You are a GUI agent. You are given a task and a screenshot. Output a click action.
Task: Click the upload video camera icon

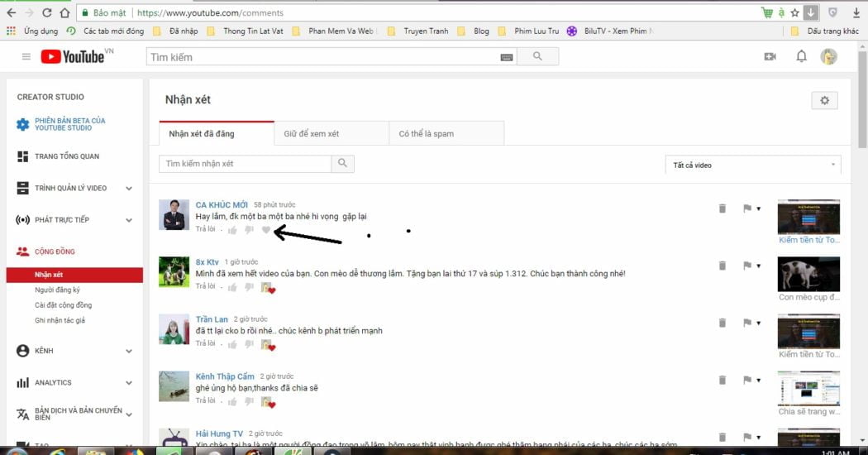pos(770,56)
